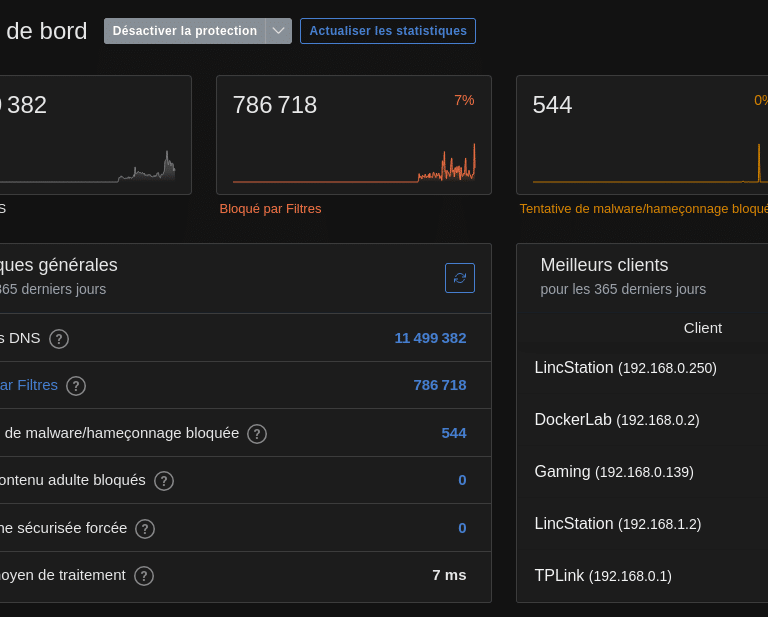
Task: Click the adult content blocked value 0
Action: pos(462,480)
